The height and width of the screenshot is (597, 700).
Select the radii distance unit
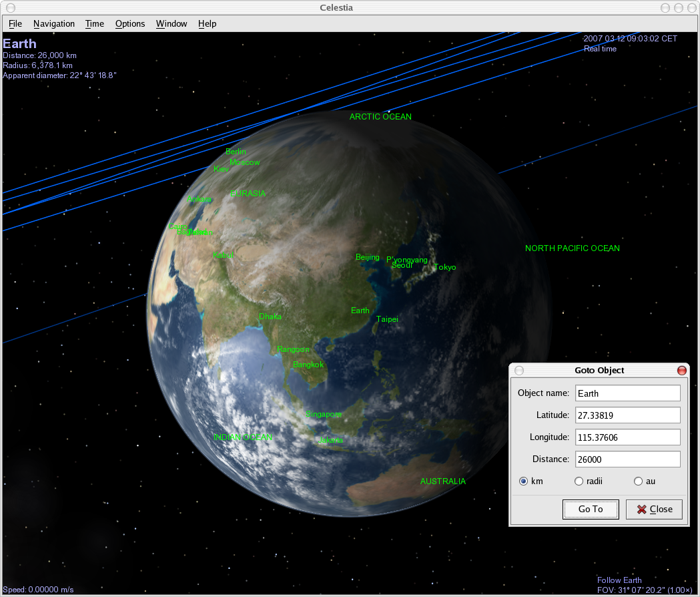579,481
